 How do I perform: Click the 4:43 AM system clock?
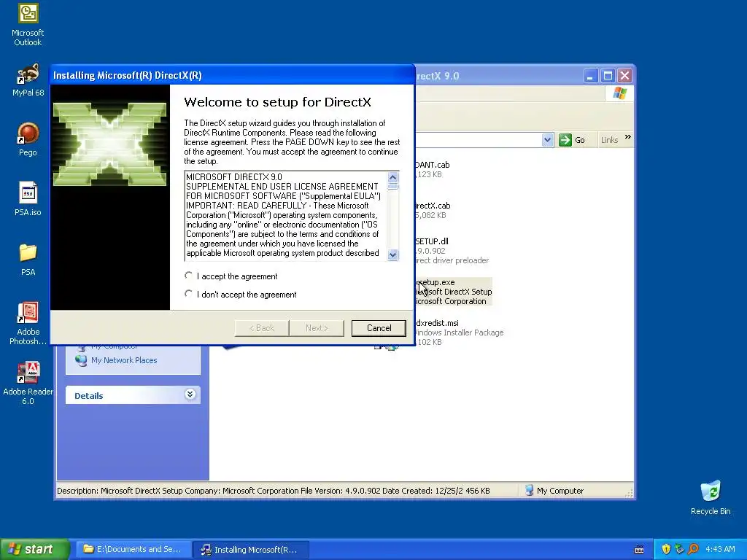tap(720, 549)
